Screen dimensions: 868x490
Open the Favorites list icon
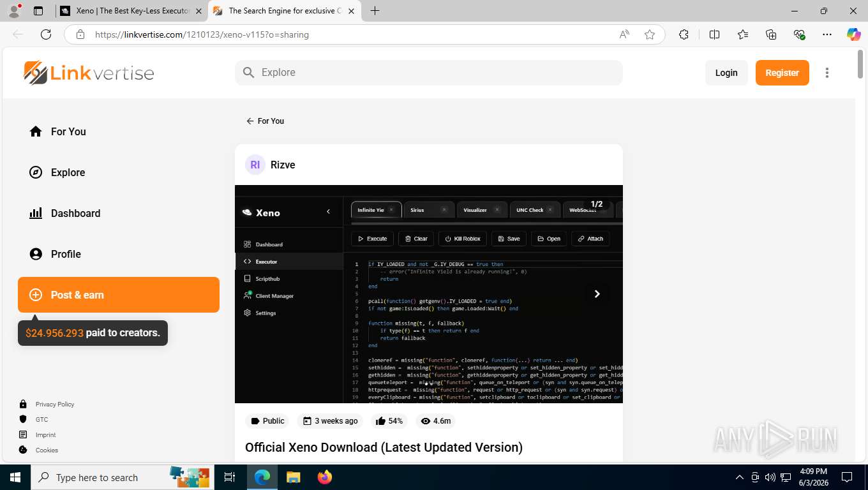[743, 34]
